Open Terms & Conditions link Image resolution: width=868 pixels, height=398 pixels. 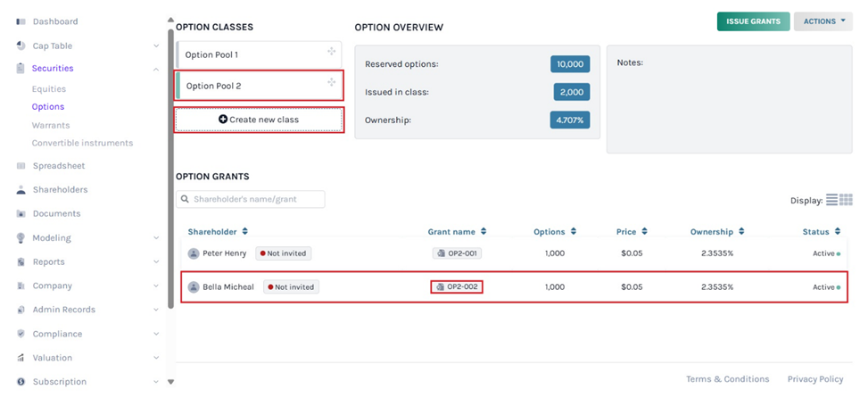point(727,379)
